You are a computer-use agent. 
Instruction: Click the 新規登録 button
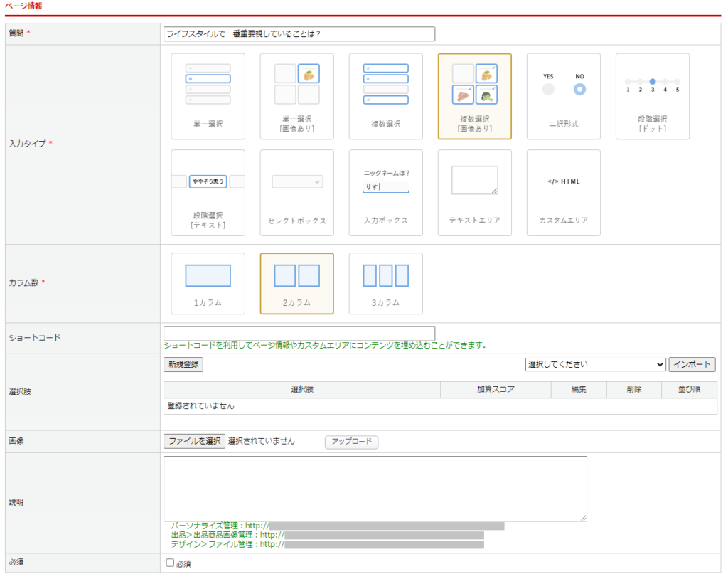click(183, 364)
